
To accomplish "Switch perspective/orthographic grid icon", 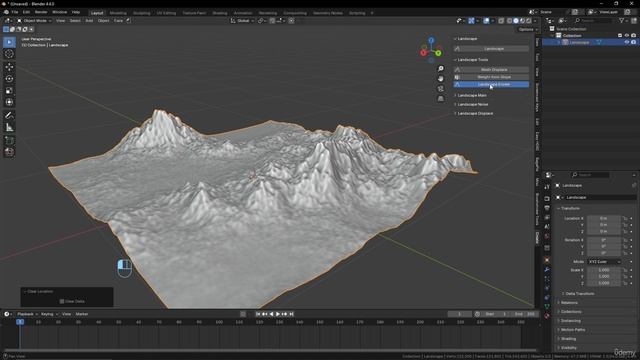I will (440, 99).
